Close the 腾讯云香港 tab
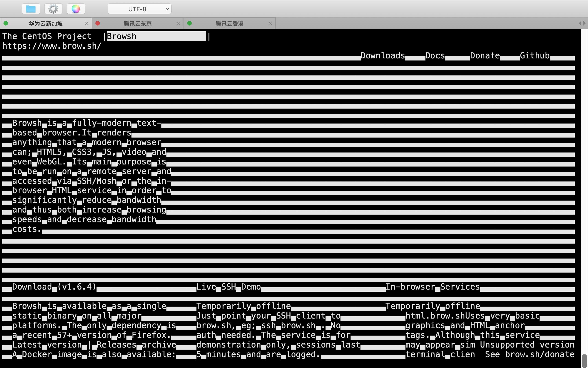Screen dimensions: 588x368 pyautogui.click(x=270, y=23)
